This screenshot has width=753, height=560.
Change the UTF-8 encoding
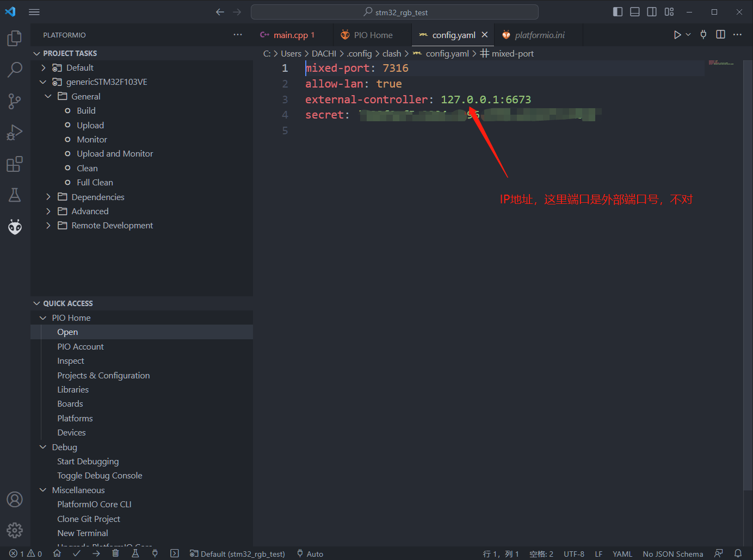tap(574, 553)
